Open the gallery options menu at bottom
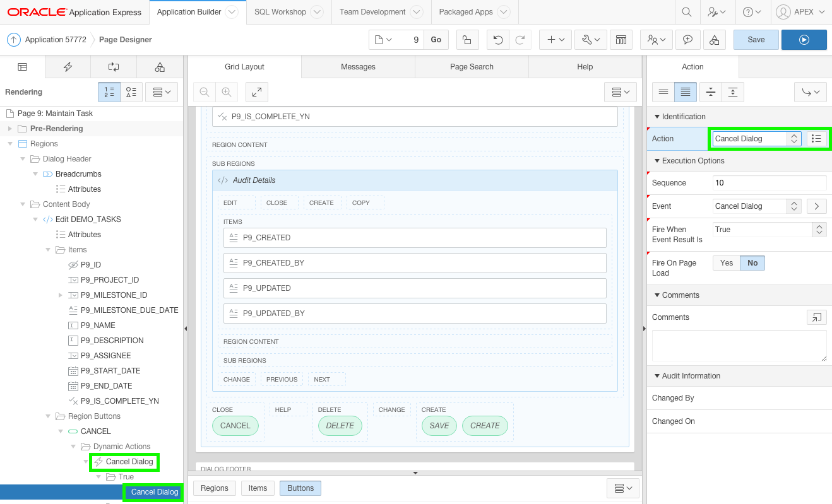The image size is (832, 504). [x=623, y=488]
